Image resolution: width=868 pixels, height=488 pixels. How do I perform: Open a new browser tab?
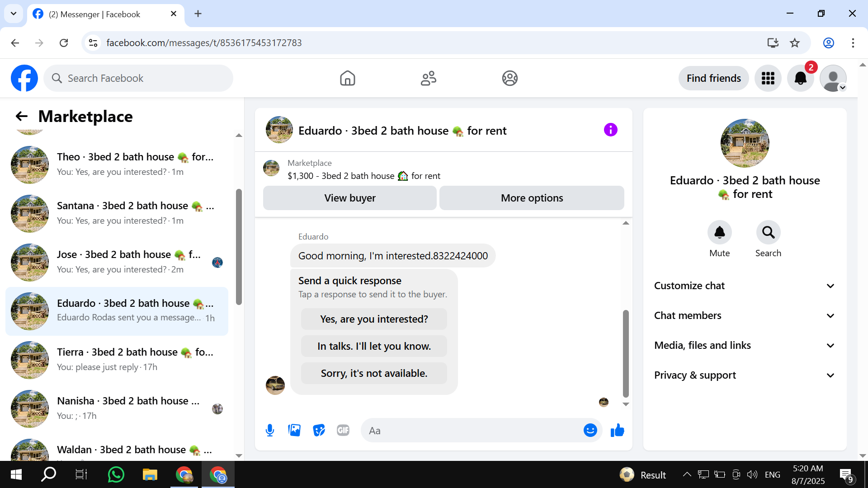tap(198, 14)
